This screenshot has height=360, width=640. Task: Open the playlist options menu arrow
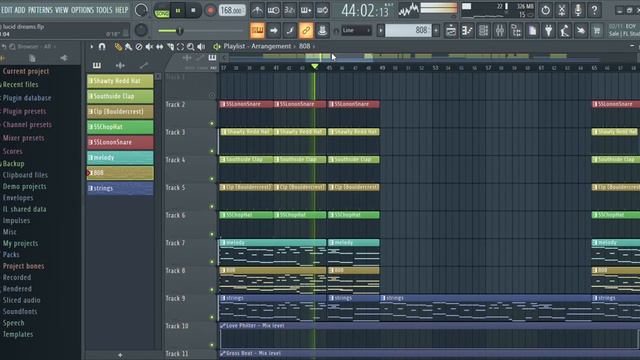pyautogui.click(x=91, y=47)
